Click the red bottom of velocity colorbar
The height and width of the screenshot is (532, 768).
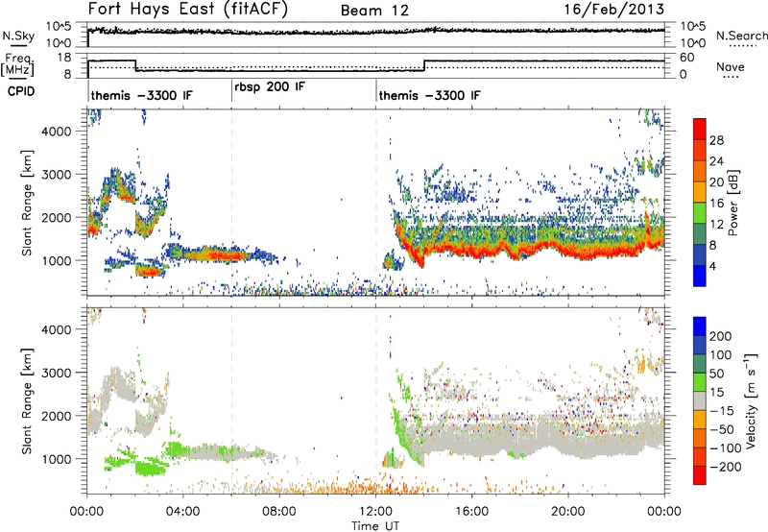[700, 475]
